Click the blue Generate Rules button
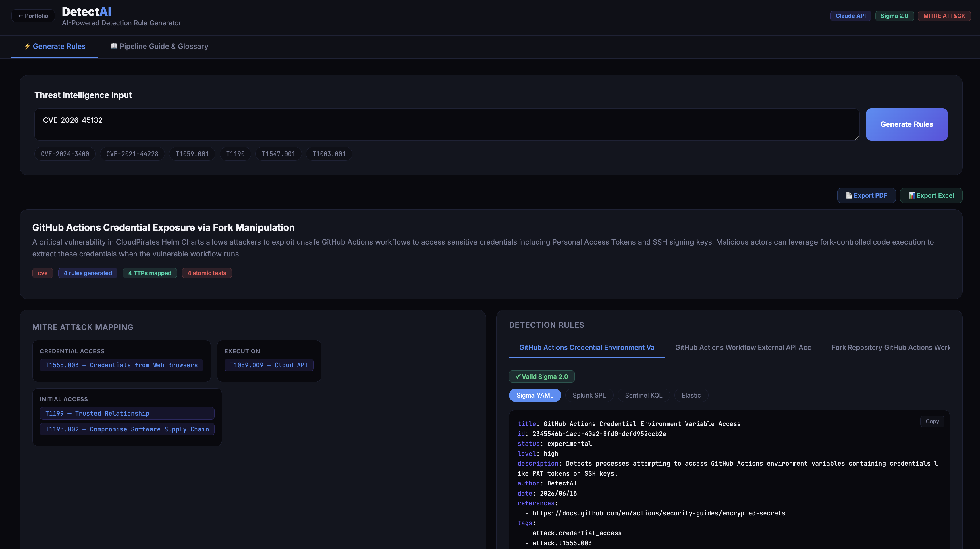Screen dimensions: 980x549 [906, 124]
